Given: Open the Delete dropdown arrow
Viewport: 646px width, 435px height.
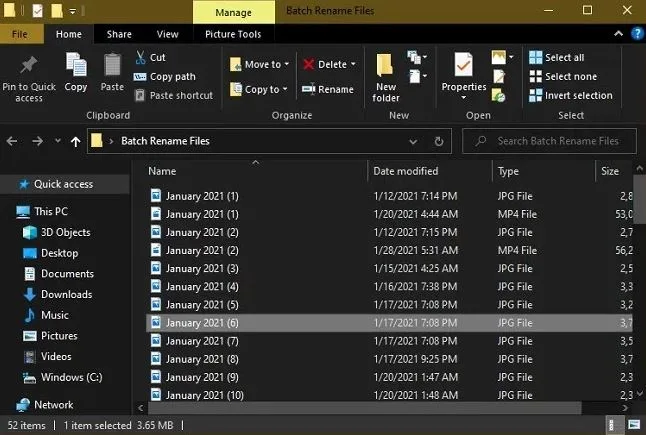Looking at the screenshot, I should tap(353, 64).
